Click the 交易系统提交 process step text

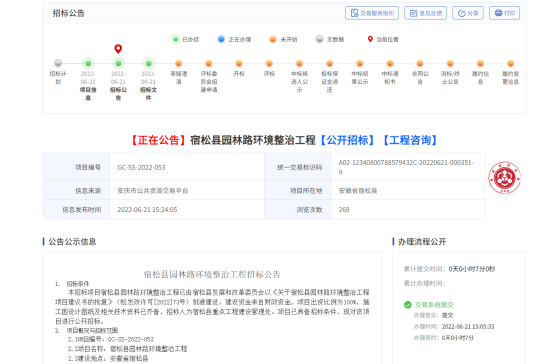coord(434,305)
